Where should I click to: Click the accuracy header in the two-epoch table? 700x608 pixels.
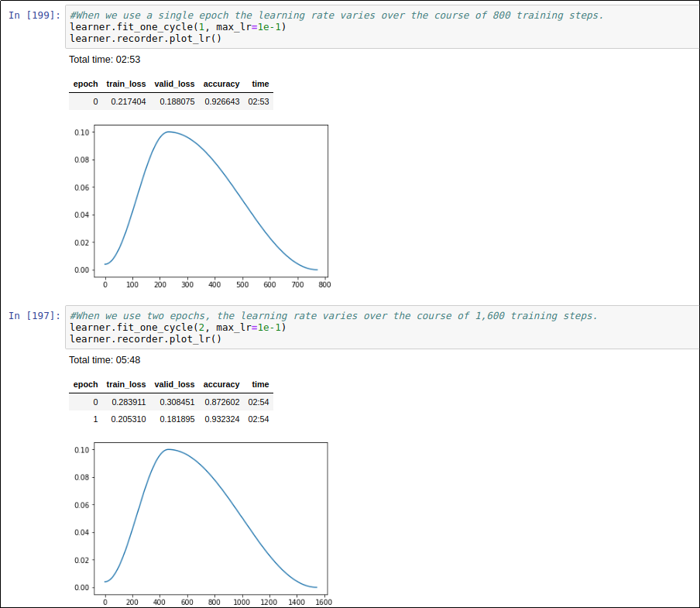(x=221, y=384)
